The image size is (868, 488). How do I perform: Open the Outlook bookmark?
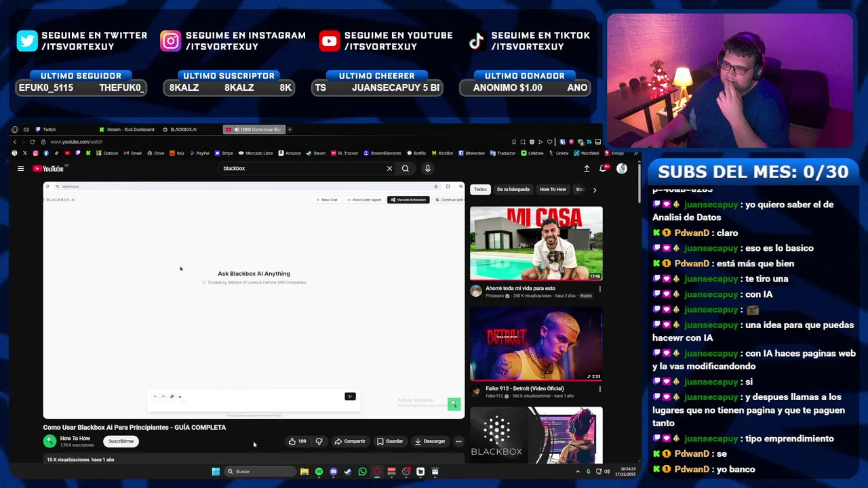(107, 153)
